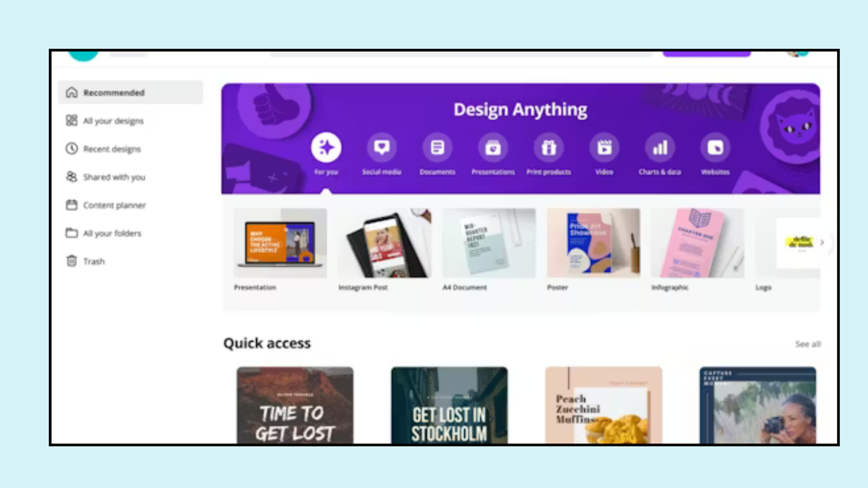Show next design types with arrow

click(822, 242)
